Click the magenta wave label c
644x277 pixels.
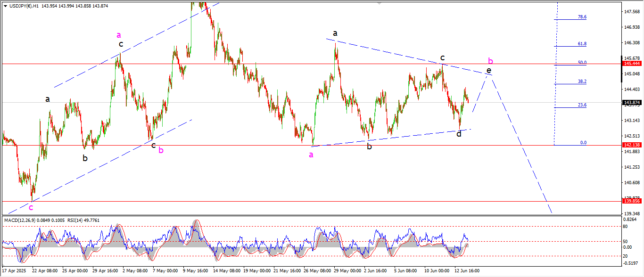coord(31,207)
